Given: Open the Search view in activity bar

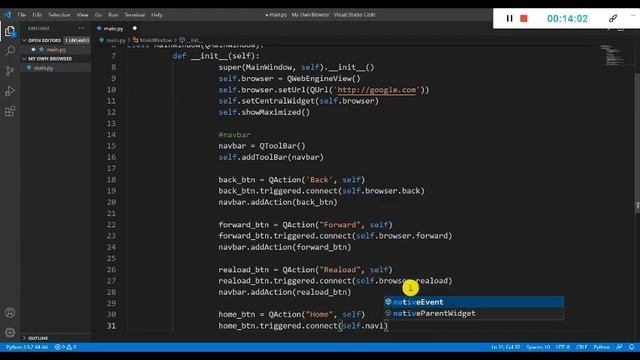Looking at the screenshot, I should point(10,51).
